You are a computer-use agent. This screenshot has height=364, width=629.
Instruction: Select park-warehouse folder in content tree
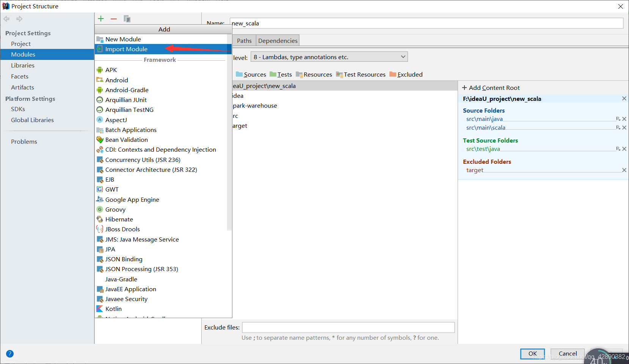[255, 105]
